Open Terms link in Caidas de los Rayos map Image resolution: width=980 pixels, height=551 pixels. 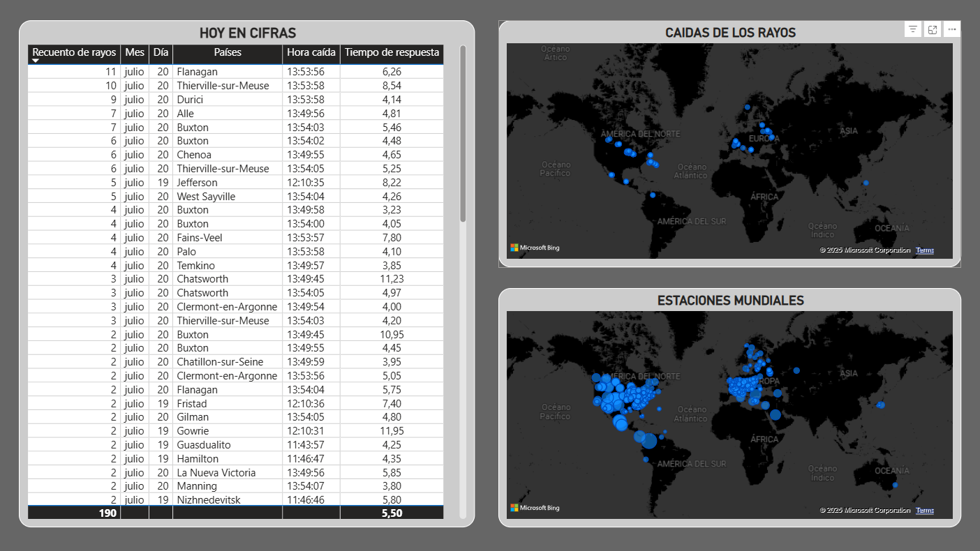pos(925,250)
